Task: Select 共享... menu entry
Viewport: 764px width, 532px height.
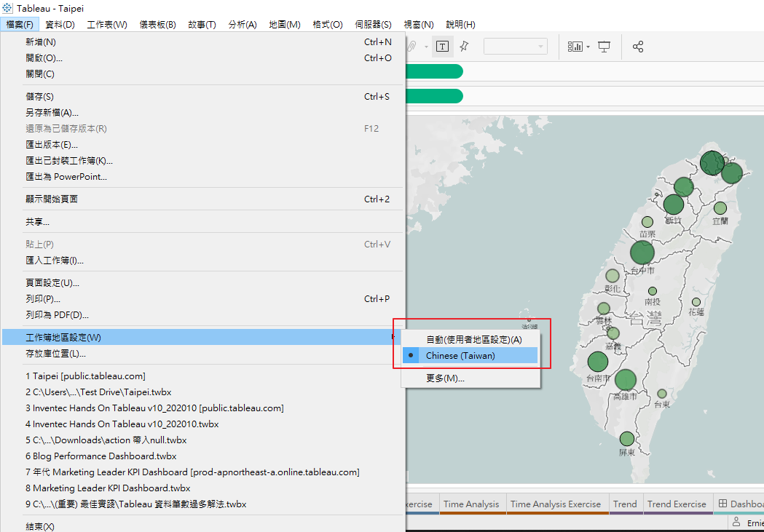Action: click(202, 222)
